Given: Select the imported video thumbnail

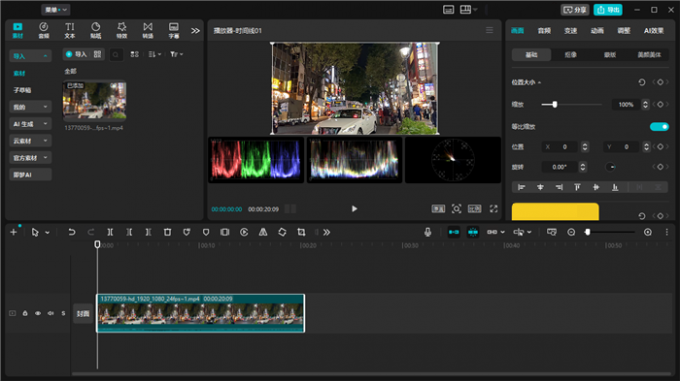Looking at the screenshot, I should 95,100.
